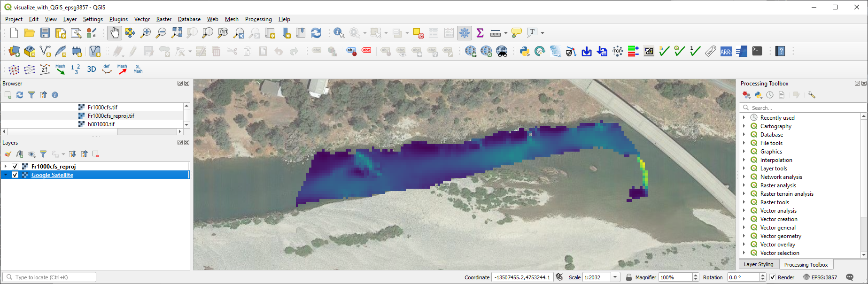
Task: Switch to the Processing Toolbox tab
Action: (x=806, y=265)
